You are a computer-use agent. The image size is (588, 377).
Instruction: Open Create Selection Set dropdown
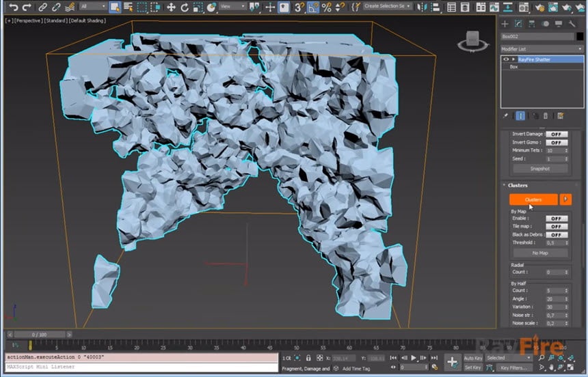pos(387,6)
